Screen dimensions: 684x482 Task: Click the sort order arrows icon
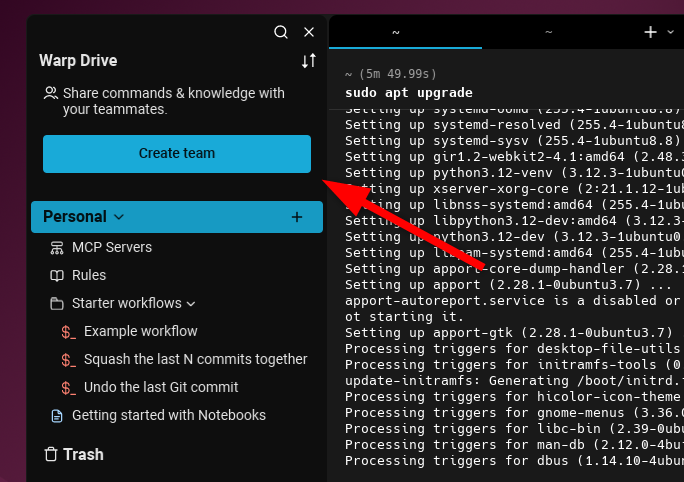(x=308, y=61)
